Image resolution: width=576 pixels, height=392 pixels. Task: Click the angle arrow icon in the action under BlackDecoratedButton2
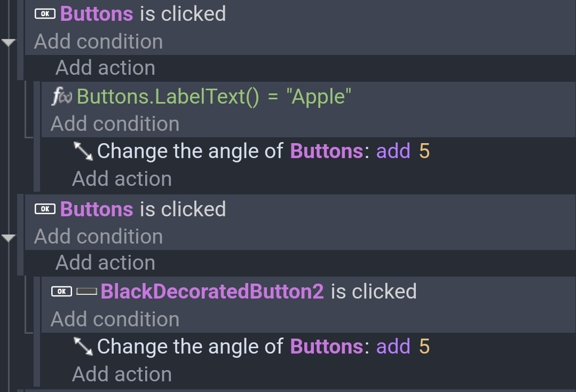(83, 347)
